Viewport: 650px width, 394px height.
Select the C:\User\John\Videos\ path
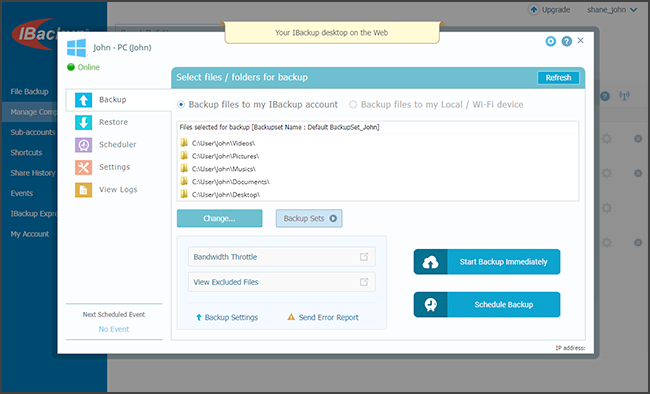[x=223, y=143]
